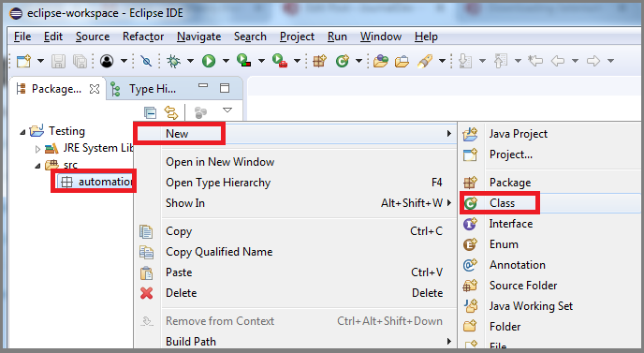
Task: Open the Edit menu
Action: click(x=53, y=37)
